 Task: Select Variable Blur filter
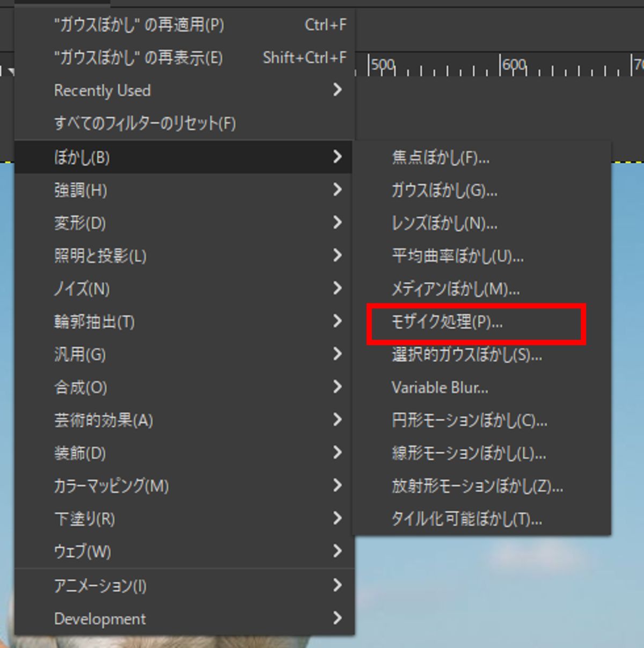pyautogui.click(x=440, y=388)
